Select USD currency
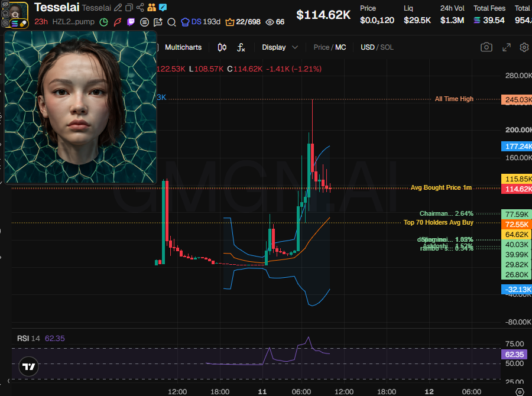 point(368,47)
